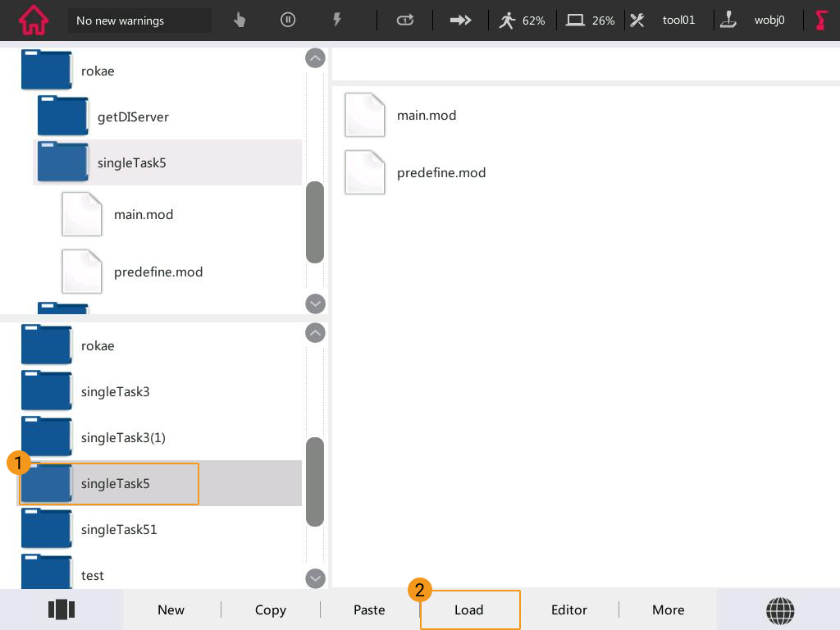
Task: Toggle the panel layout icon at bottom left
Action: click(x=62, y=609)
